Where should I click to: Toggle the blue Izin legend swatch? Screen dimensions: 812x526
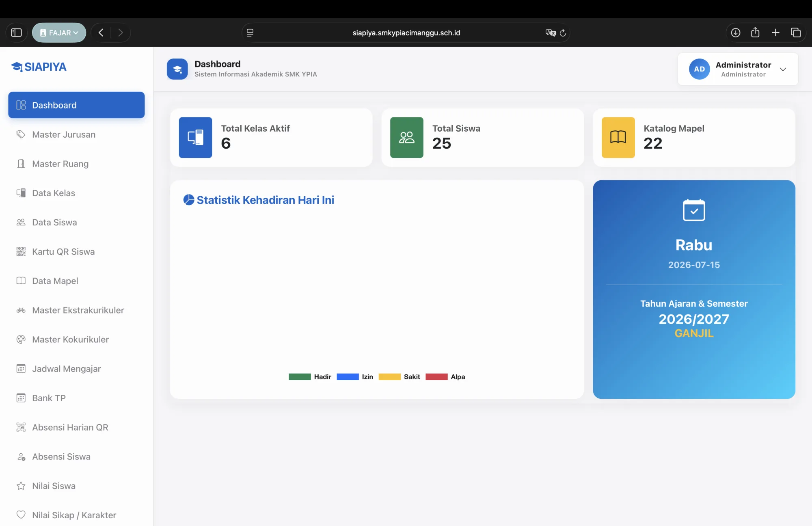click(x=348, y=377)
